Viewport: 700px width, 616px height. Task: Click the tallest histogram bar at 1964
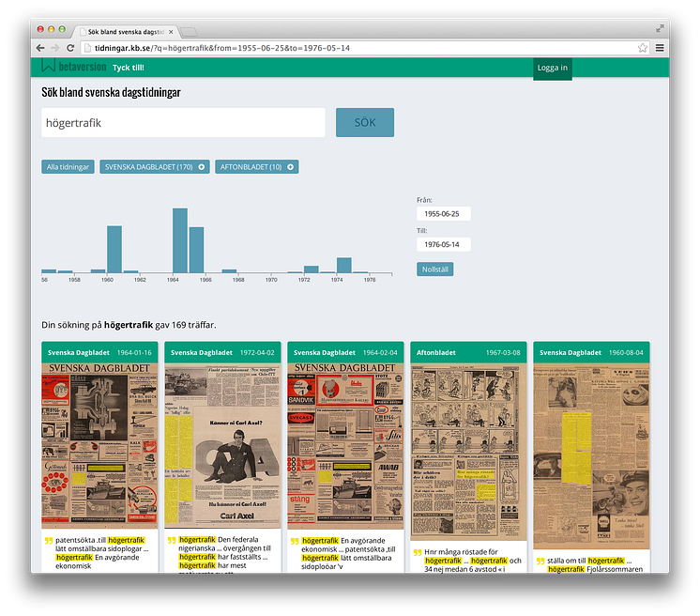click(179, 240)
